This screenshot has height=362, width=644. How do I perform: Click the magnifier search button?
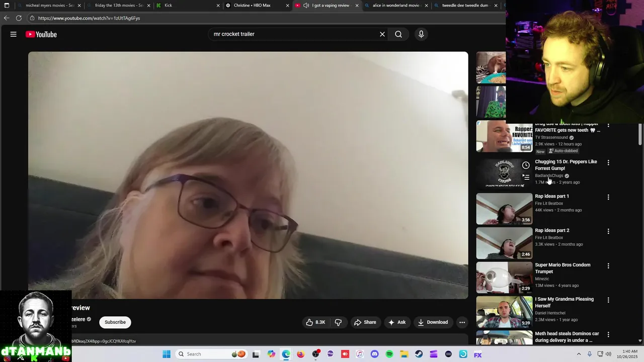398,34
